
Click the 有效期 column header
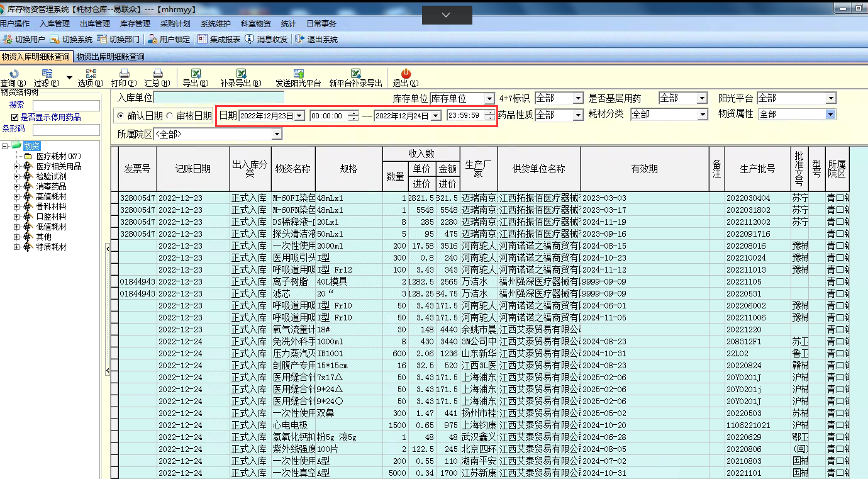click(645, 169)
